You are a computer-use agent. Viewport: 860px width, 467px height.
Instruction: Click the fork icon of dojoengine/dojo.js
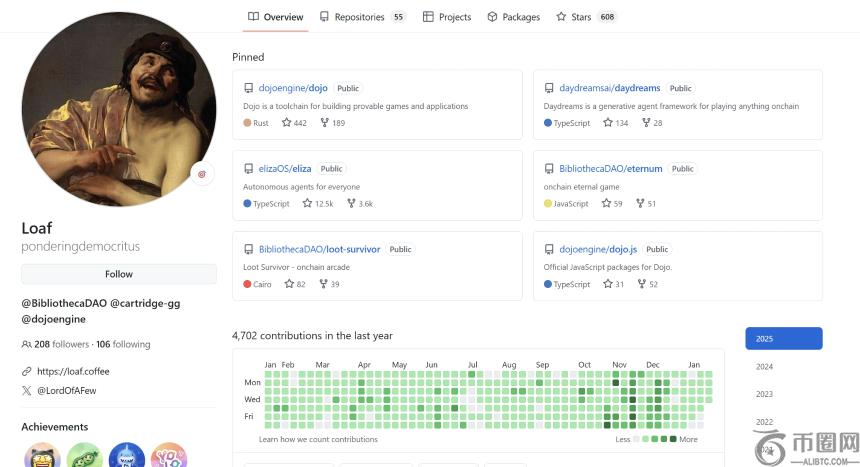(642, 284)
